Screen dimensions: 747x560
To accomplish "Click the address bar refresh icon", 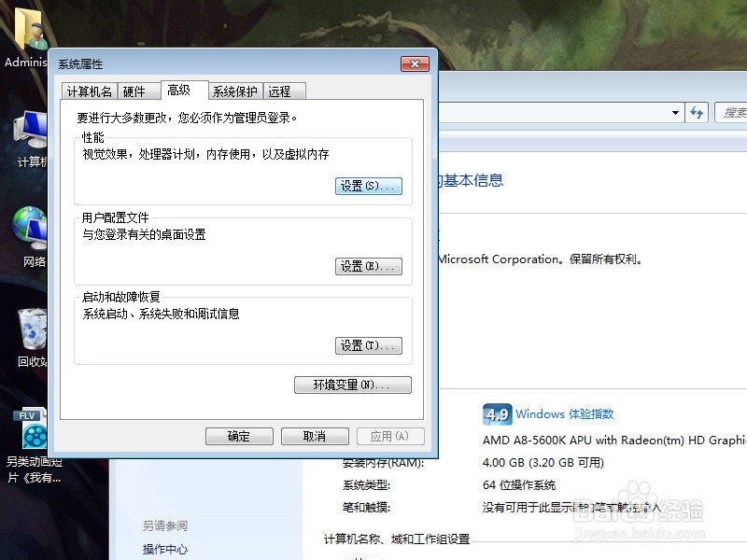I will tap(697, 112).
